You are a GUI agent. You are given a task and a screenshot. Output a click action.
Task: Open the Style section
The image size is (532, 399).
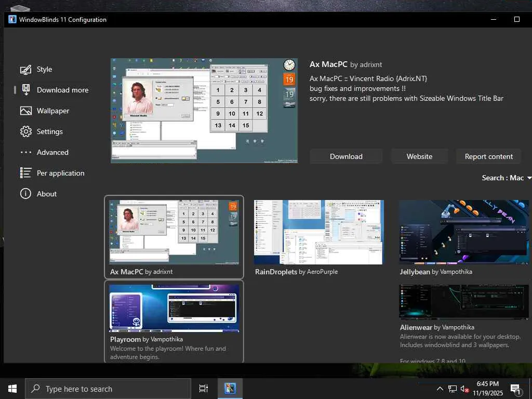pyautogui.click(x=45, y=70)
